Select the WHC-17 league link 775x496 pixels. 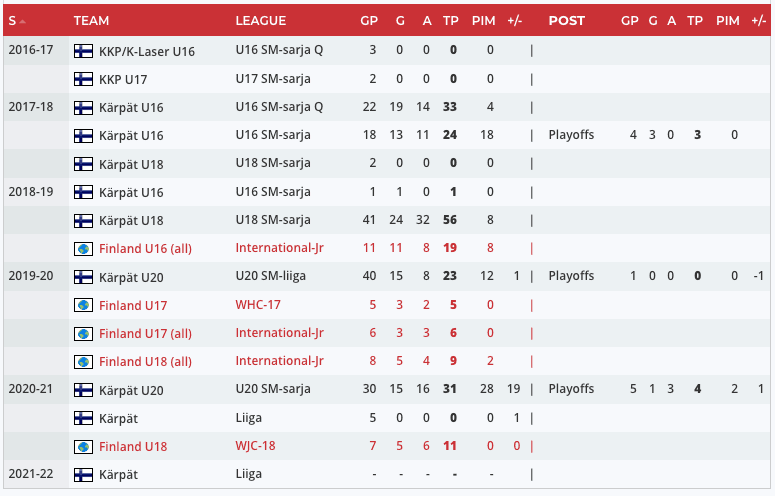(257, 305)
